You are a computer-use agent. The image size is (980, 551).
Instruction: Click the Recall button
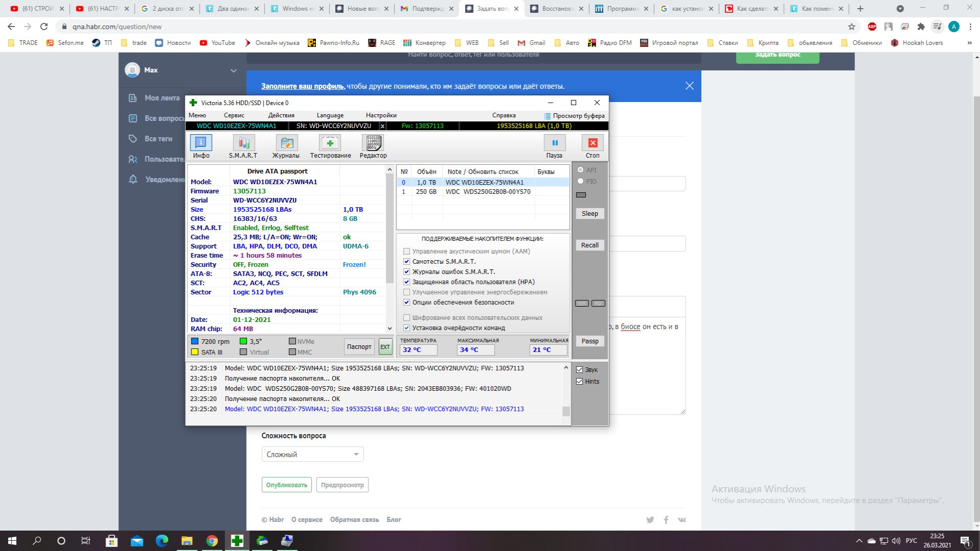tap(590, 245)
